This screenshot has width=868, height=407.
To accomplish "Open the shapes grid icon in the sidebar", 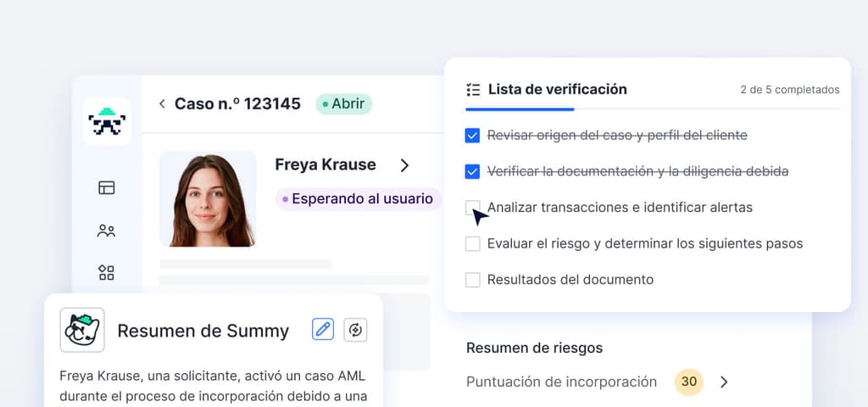I will pos(106,272).
